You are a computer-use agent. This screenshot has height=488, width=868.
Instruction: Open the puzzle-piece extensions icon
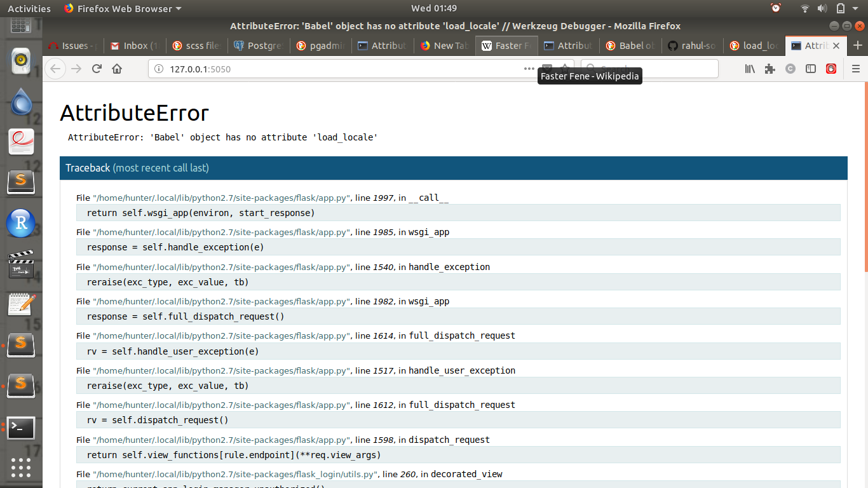coord(770,69)
